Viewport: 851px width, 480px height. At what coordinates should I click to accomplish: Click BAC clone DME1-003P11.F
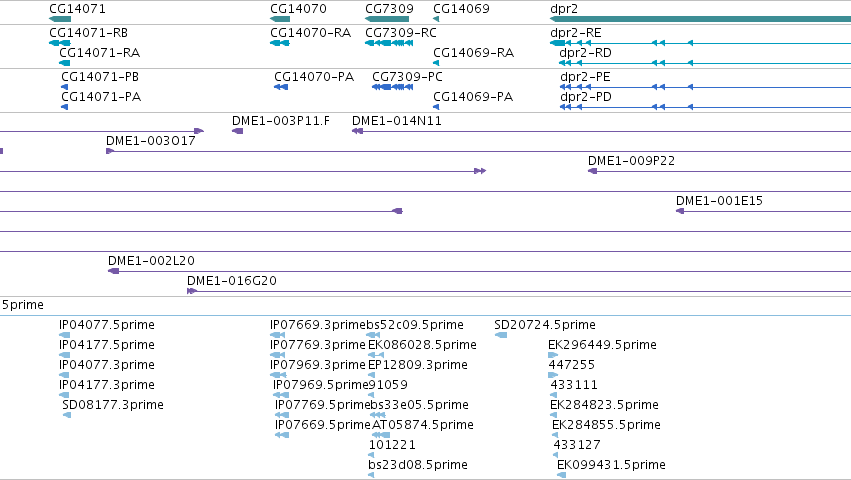coord(281,121)
